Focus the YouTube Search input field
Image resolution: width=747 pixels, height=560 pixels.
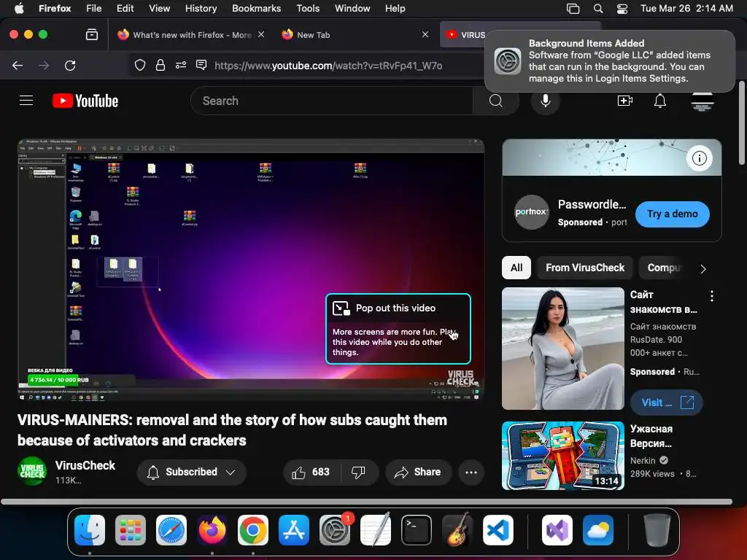pos(332,101)
